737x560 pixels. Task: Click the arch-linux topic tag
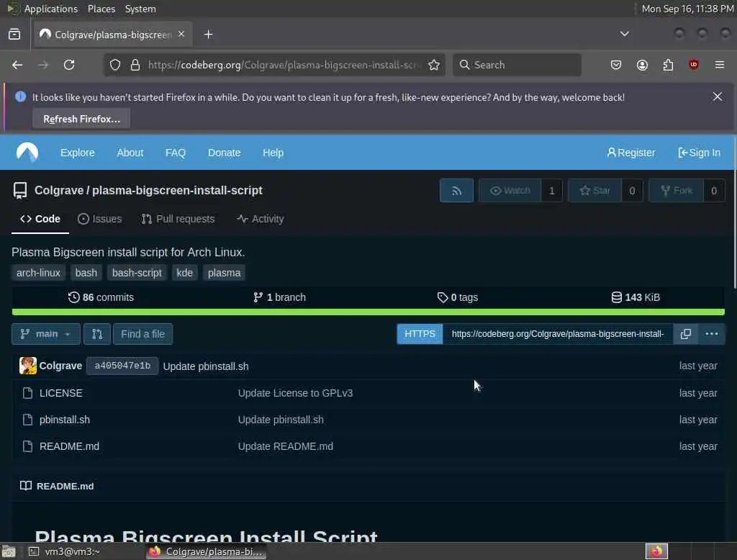point(39,273)
